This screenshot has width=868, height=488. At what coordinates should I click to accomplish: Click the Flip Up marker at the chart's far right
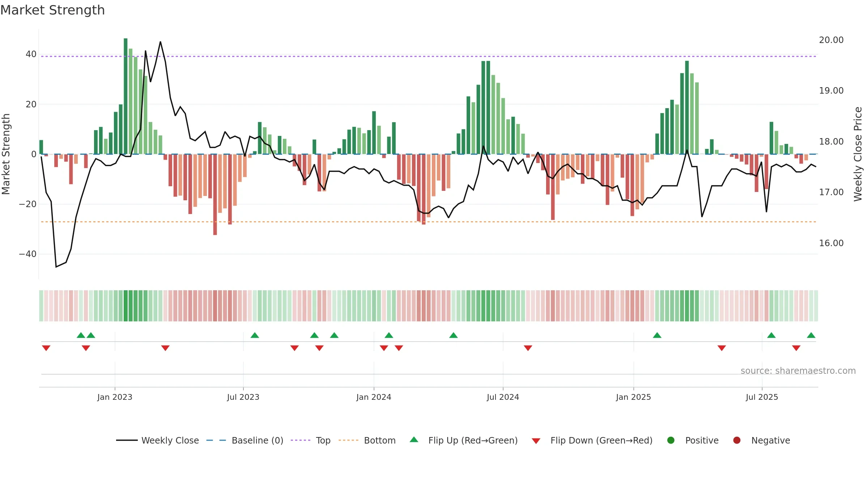tap(811, 335)
